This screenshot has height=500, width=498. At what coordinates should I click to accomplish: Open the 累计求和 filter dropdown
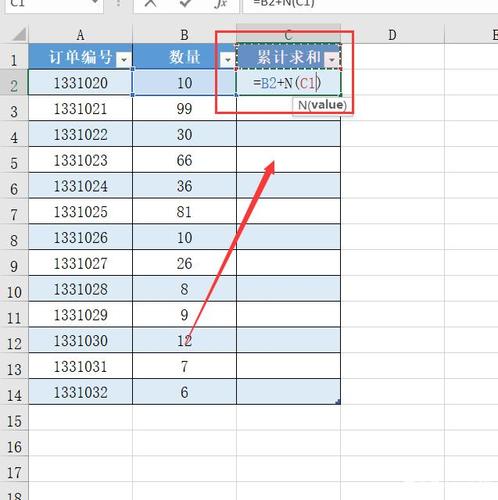332,60
